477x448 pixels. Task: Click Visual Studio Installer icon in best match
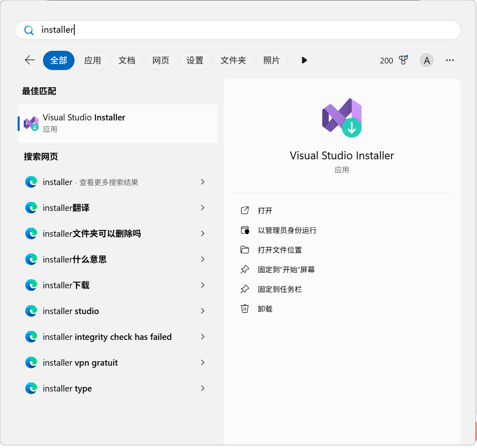(32, 124)
